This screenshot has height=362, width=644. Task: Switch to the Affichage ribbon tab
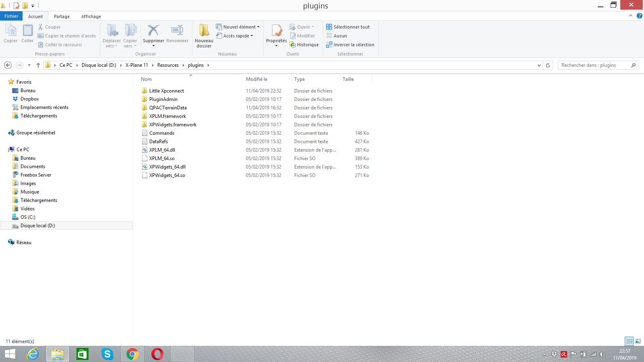tap(91, 16)
